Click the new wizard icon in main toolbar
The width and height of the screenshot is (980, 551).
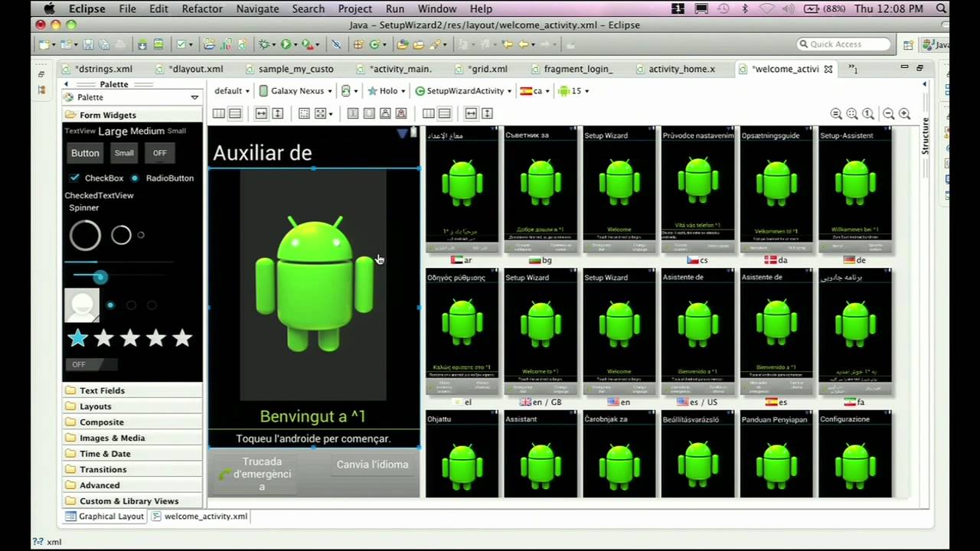point(44,44)
